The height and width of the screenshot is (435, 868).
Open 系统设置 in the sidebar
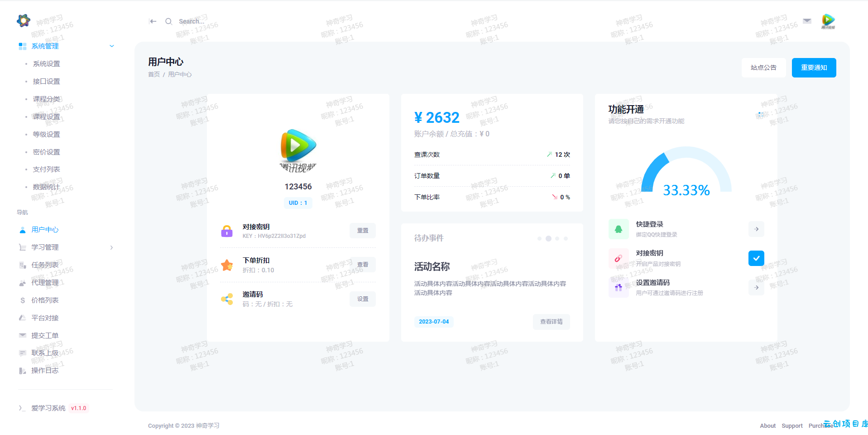(46, 64)
